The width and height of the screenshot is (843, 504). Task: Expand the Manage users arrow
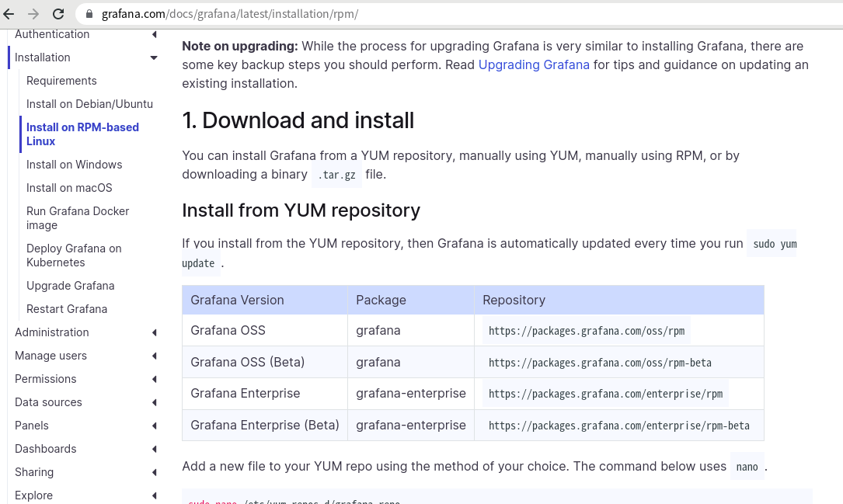(x=155, y=356)
